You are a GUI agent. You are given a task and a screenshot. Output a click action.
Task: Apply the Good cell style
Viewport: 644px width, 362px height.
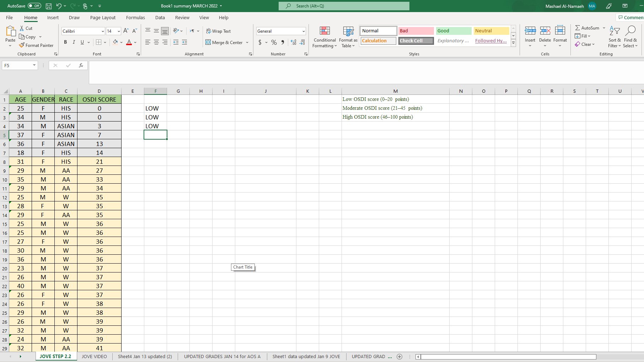(454, 31)
